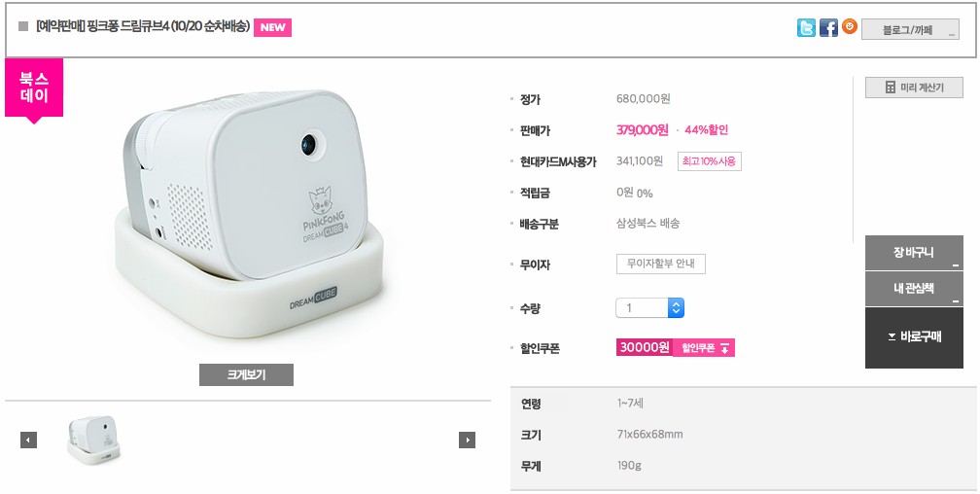Viewport: 980px width, 494px height.
Task: Click 크게보기 to enlarge the image
Action: tap(246, 374)
